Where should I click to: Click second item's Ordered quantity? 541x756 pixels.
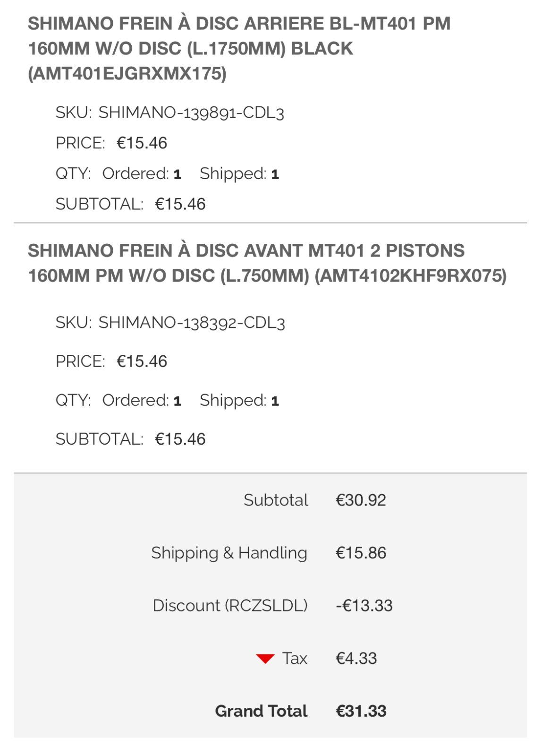177,401
